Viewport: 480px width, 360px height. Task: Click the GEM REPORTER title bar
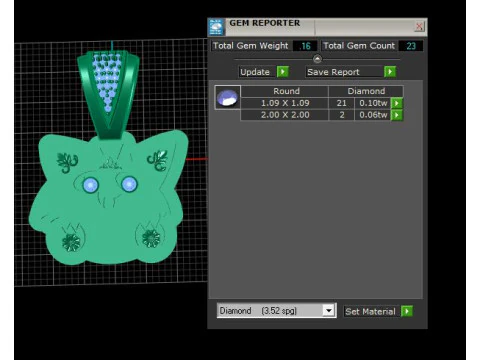click(x=317, y=27)
